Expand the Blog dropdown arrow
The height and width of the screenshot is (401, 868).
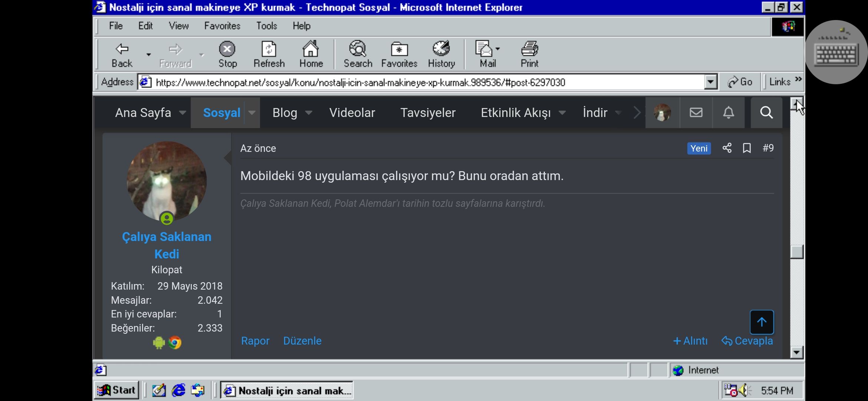click(x=309, y=113)
